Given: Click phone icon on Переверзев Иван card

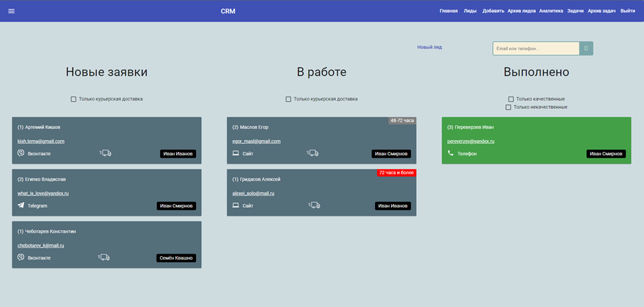Looking at the screenshot, I should (451, 153).
